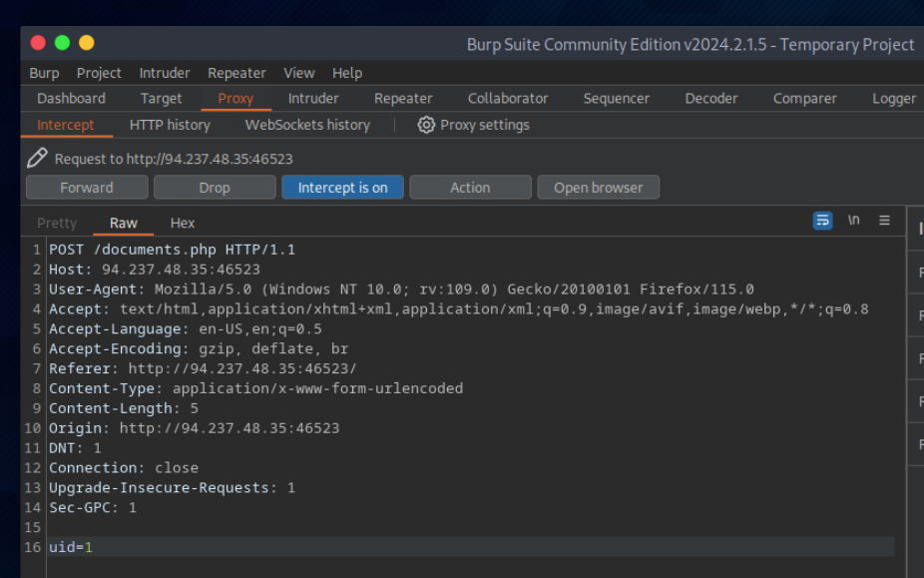Click the Open browser button

tap(599, 188)
